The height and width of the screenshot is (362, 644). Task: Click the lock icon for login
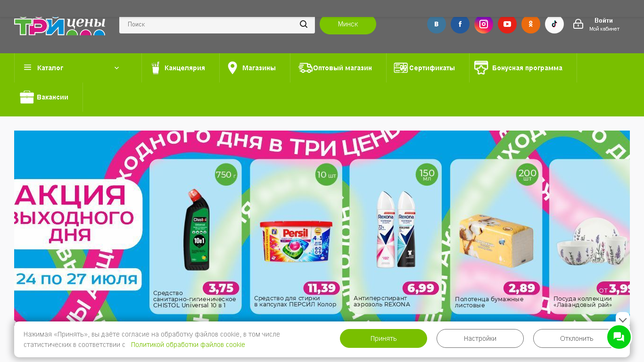tap(578, 24)
